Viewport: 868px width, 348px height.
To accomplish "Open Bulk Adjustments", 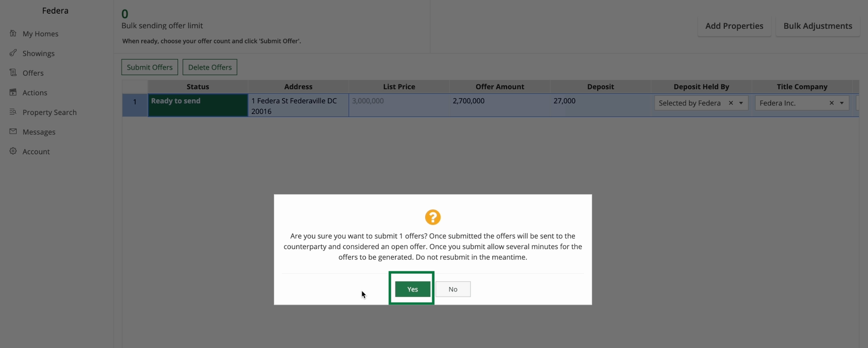I will coord(818,26).
